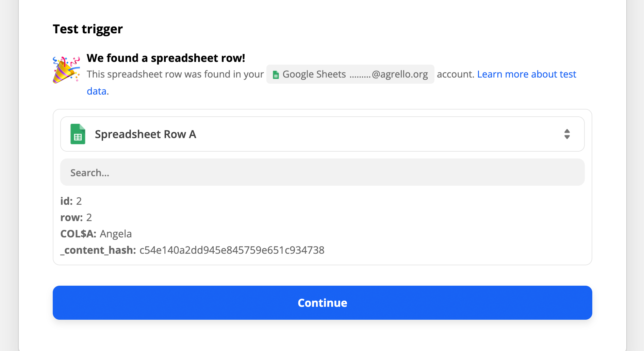644x351 pixels.
Task: Select the COL$A: Angela field
Action: (x=96, y=234)
